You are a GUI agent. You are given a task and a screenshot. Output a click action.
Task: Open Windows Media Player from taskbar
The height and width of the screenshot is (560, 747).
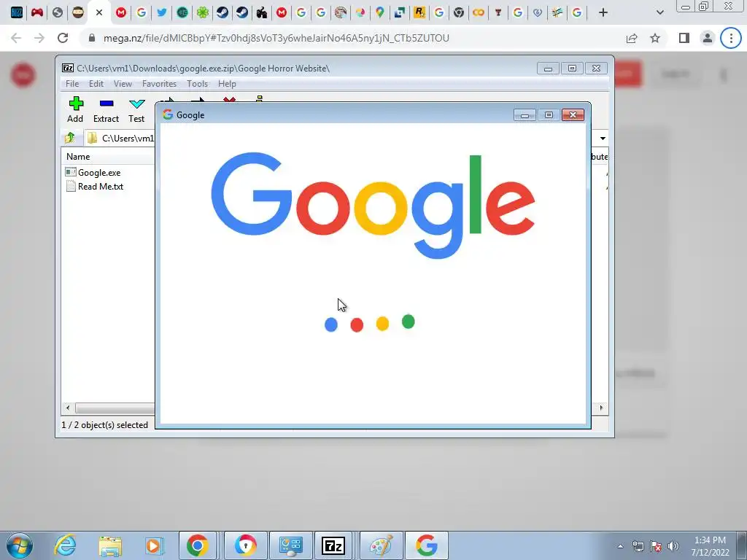coord(153,545)
